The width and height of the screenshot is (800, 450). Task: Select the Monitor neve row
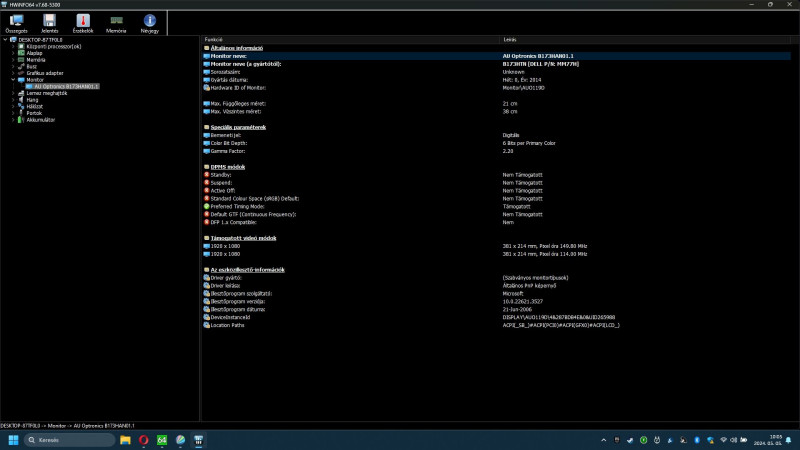(x=496, y=56)
